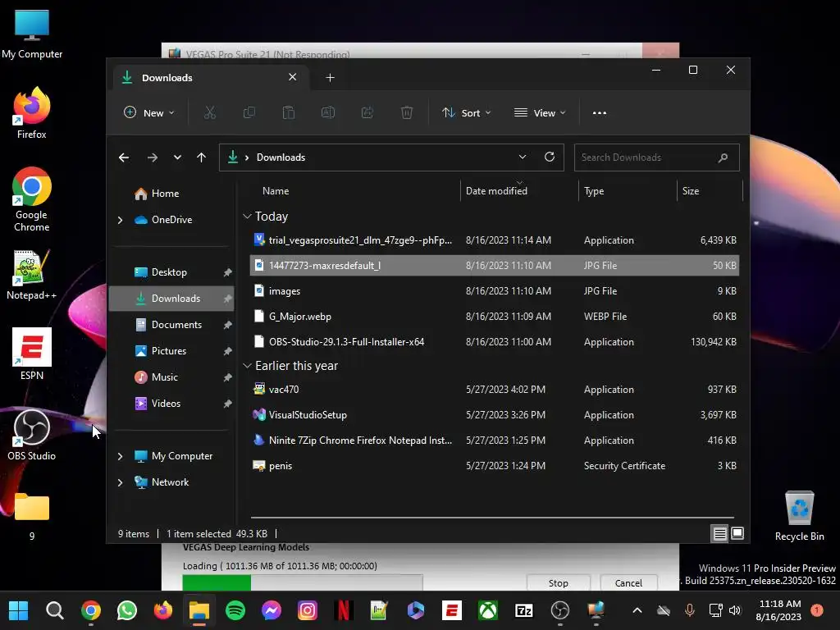Click the Windows Start button
This screenshot has width=840, height=630.
pos(19,610)
